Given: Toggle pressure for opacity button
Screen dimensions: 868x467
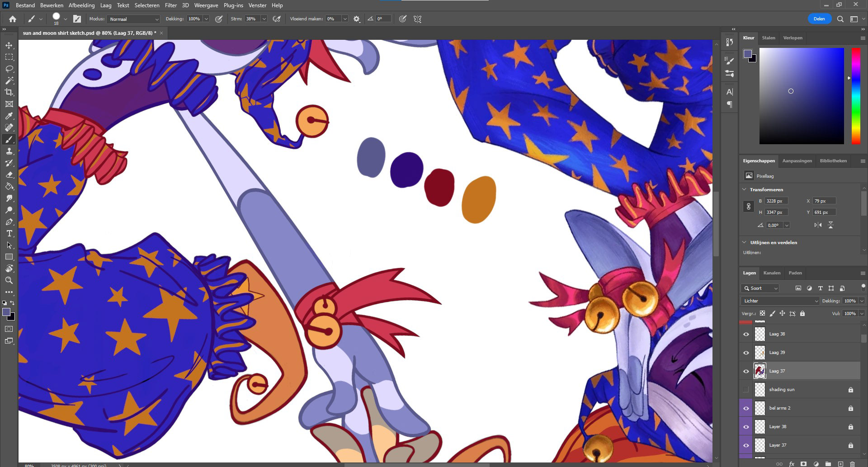Looking at the screenshot, I should pyautogui.click(x=219, y=19).
